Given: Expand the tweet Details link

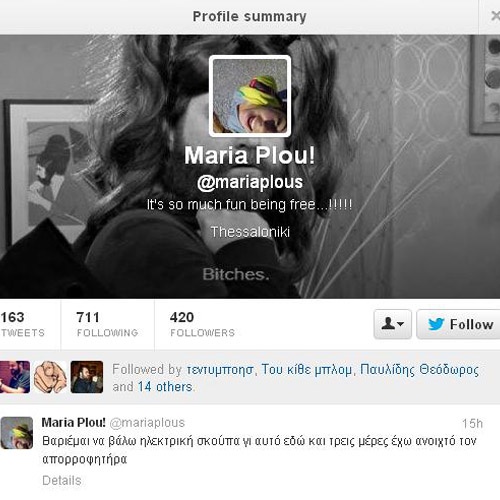Looking at the screenshot, I should coord(62,480).
